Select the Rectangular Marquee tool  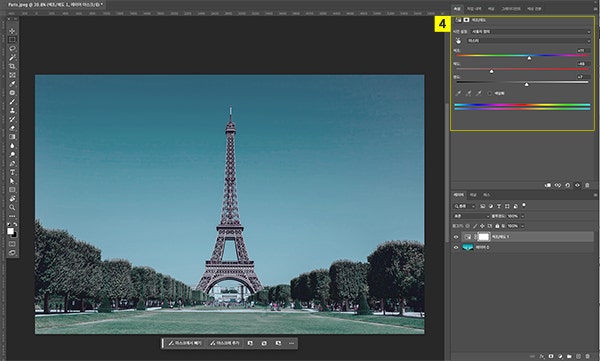[12, 40]
